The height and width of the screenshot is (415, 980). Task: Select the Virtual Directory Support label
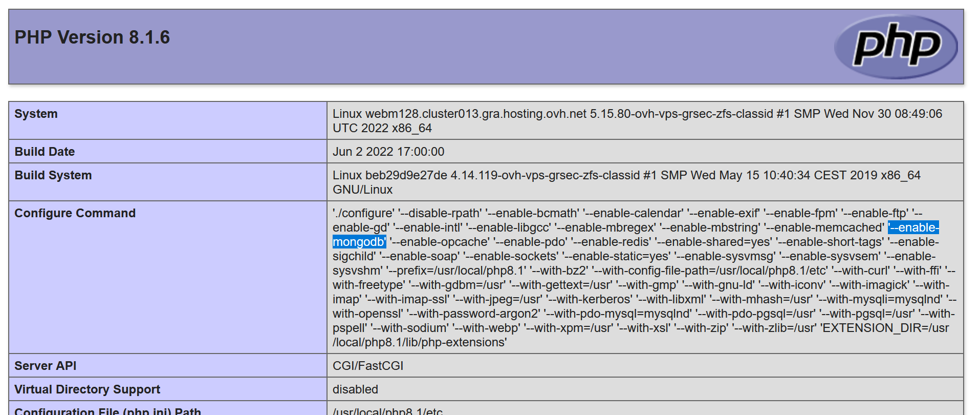pos(87,389)
